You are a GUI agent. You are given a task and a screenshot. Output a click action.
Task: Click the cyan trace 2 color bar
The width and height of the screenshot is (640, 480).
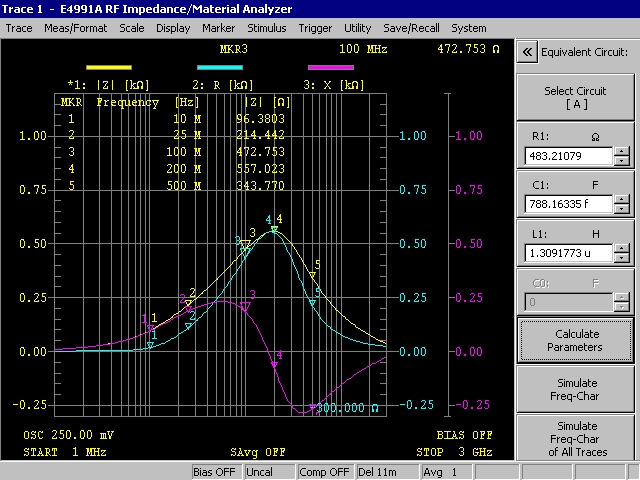(x=220, y=67)
